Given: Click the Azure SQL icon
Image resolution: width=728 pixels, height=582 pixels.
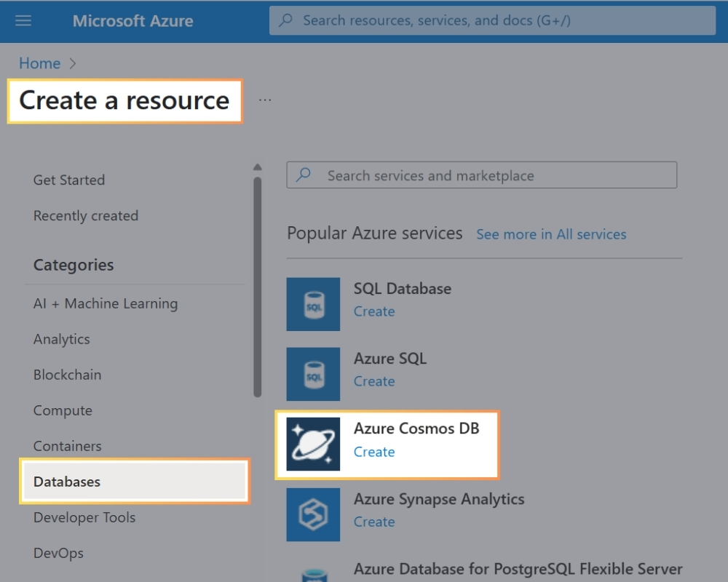Looking at the screenshot, I should point(313,374).
